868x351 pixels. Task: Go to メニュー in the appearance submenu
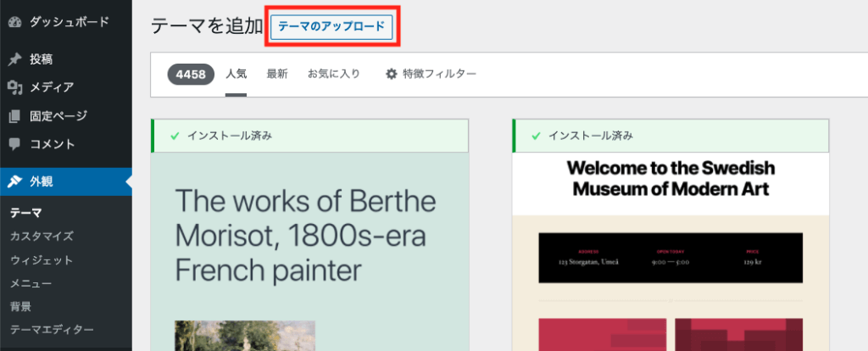point(31,283)
